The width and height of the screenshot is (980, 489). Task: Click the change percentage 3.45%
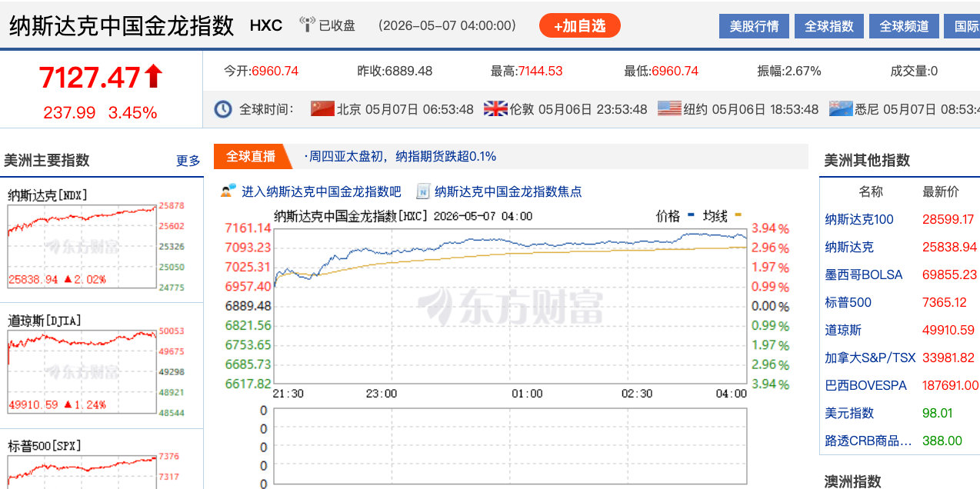pos(132,113)
